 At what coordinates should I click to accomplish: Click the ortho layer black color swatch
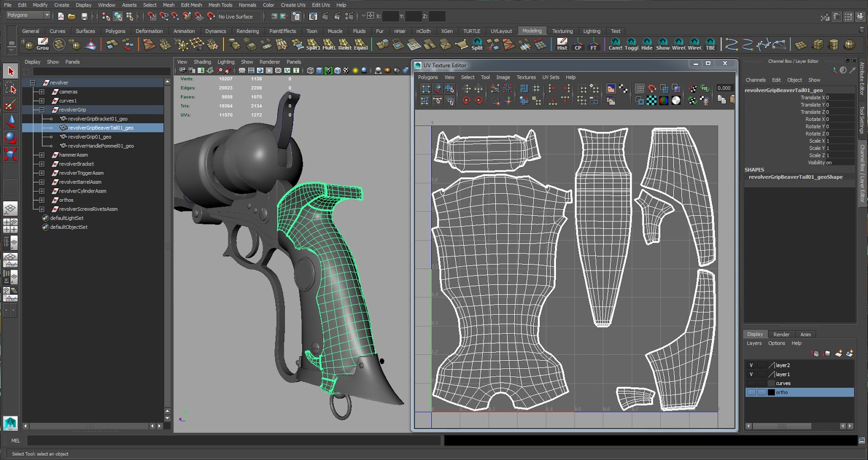(x=771, y=392)
